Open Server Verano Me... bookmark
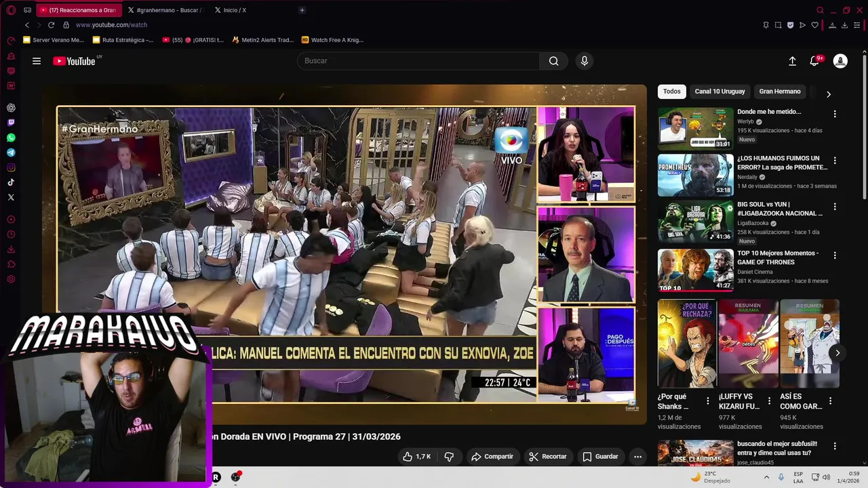 tap(54, 40)
